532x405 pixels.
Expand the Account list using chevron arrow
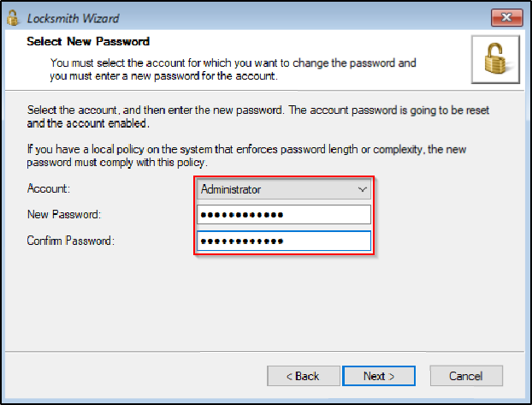coord(362,188)
